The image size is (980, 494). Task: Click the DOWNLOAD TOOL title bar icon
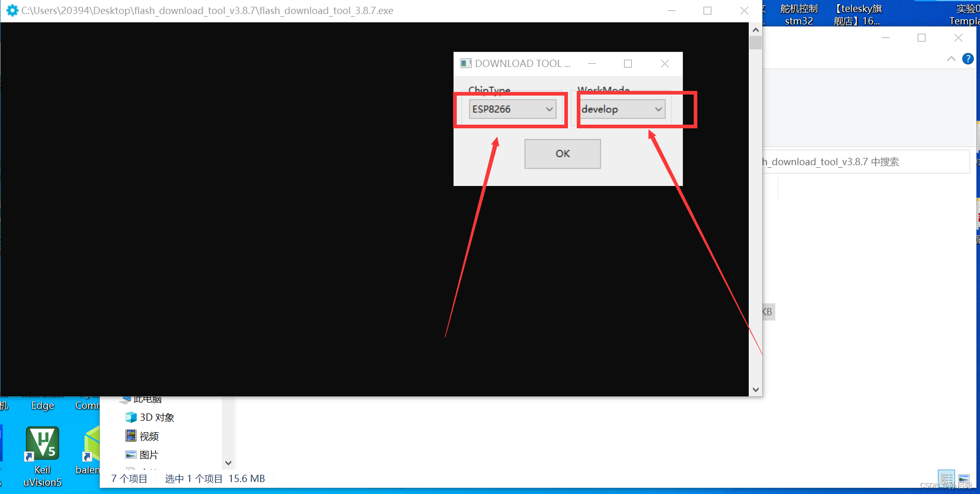coord(466,63)
